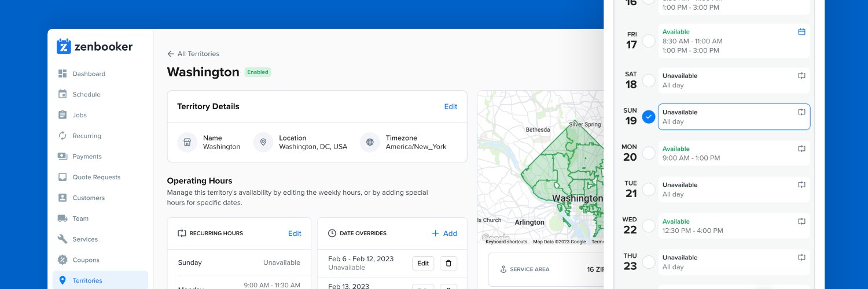
Task: Click the Washington, DC, USA location value
Action: pos(313,147)
